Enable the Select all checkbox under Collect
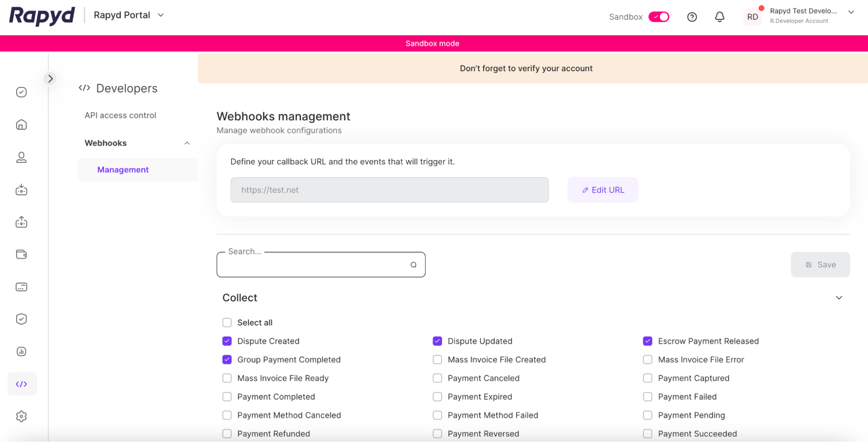 227,322
